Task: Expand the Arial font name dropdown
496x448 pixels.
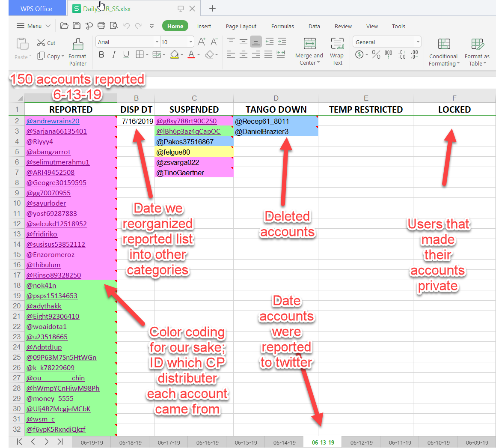Action: 157,42
